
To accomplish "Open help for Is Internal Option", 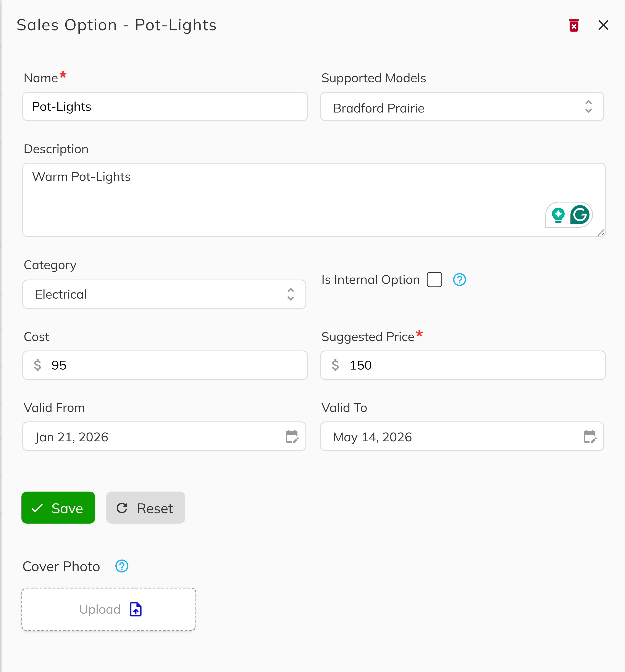I will click(x=459, y=280).
